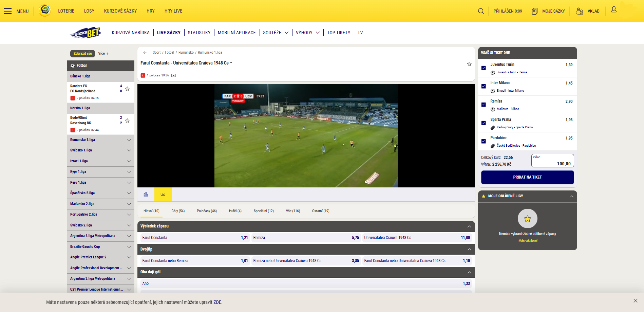This screenshot has height=312, width=644.
Task: Open the Kurzová nabídka menu item
Action: (131, 33)
